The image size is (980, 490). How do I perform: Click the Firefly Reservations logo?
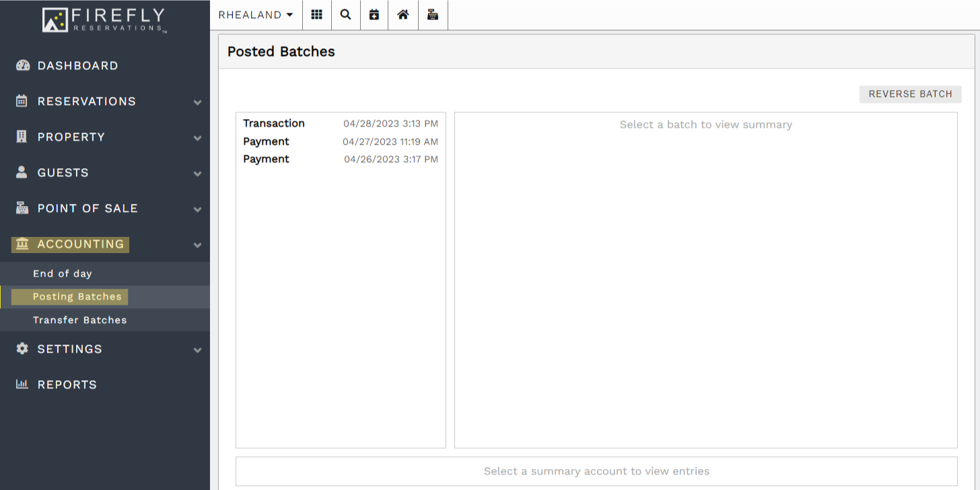click(x=104, y=20)
